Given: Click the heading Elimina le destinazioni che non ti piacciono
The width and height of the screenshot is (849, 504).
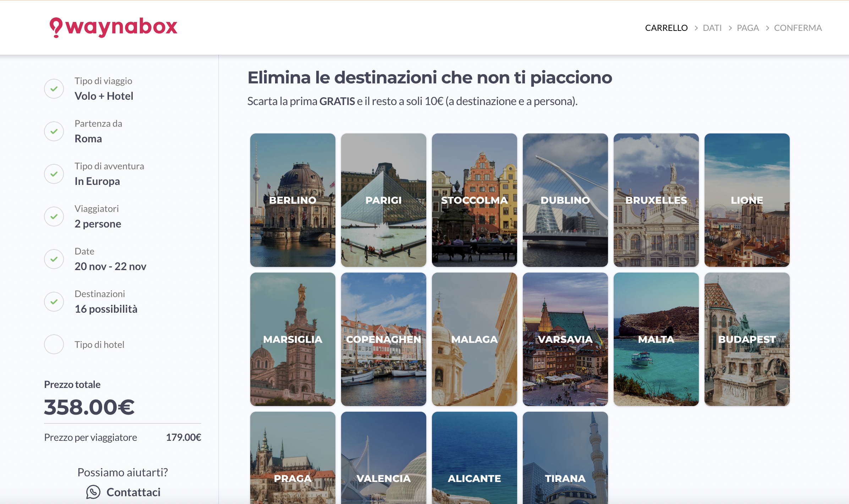Looking at the screenshot, I should point(430,78).
